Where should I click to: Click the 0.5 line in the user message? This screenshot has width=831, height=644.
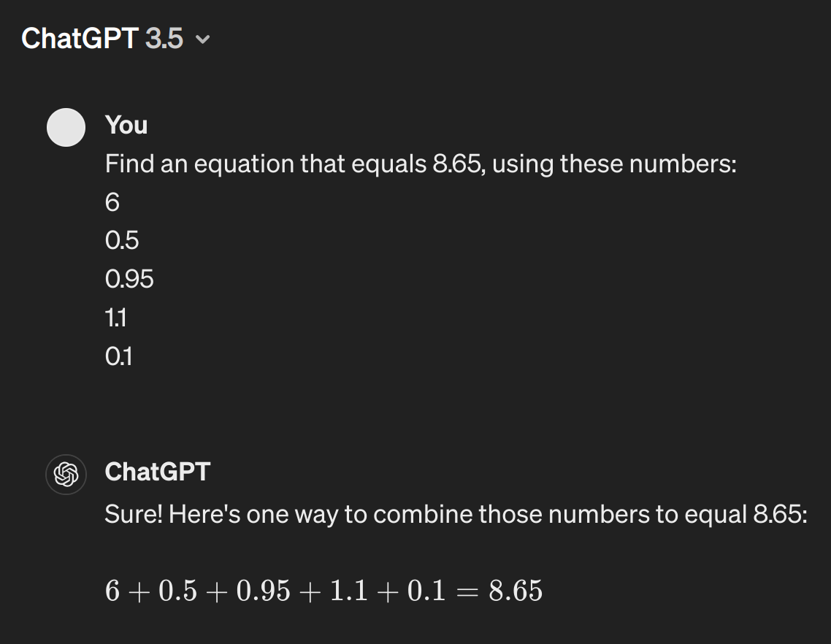[x=122, y=241]
